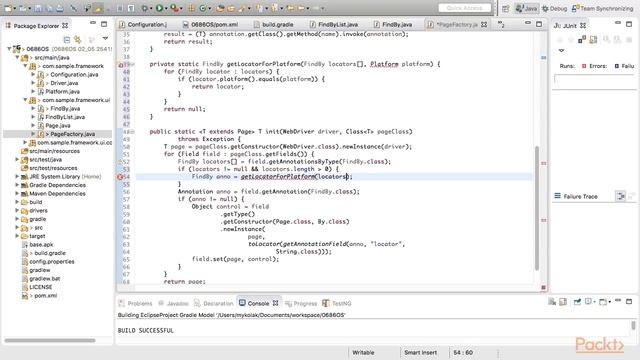Click the Clear Console icon
The image size is (640, 360).
point(552,302)
